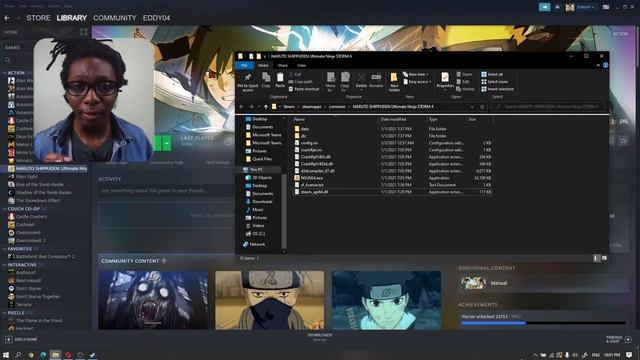640x360 pixels.
Task: Select This PC in Explorer navigation pane
Action: click(256, 169)
